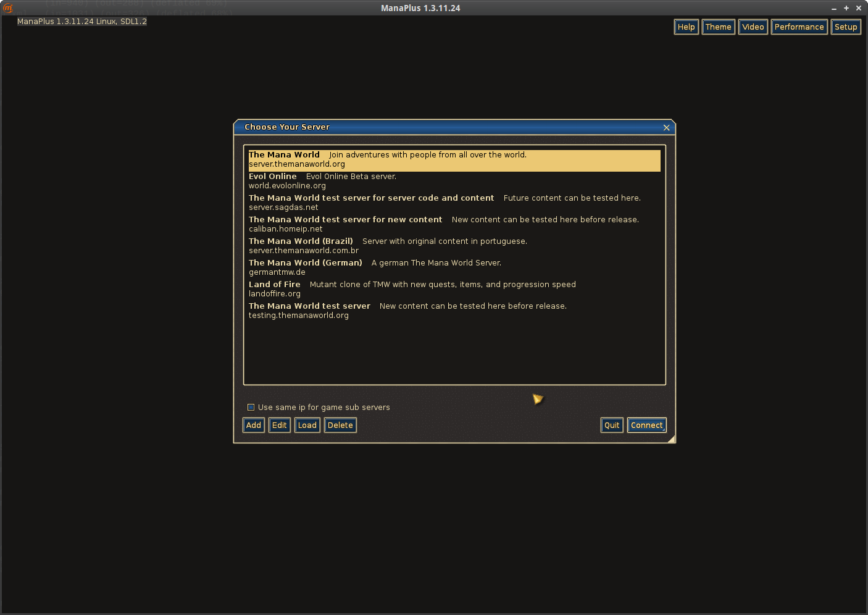This screenshot has width=868, height=615.
Task: Enable Use same ip for game sub servers
Action: [251, 407]
